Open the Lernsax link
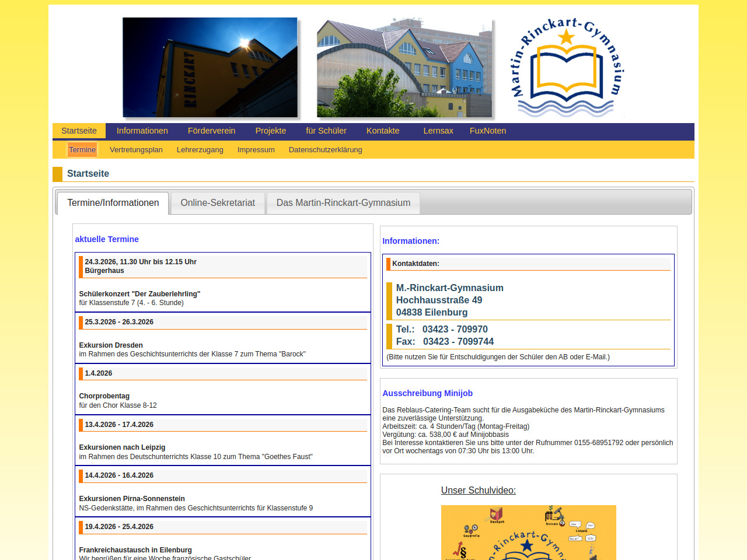 click(x=438, y=131)
